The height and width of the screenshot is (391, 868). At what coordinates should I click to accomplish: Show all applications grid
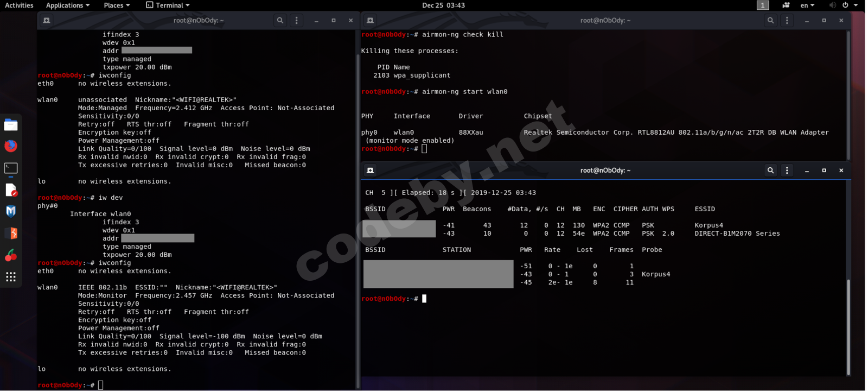click(x=11, y=277)
